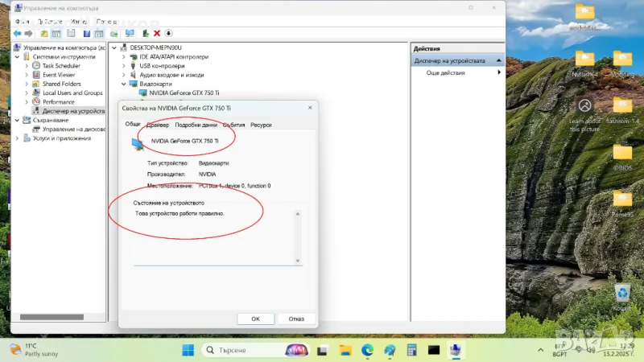Screen dimensions: 644x362
Task: Click the red X uninstall device toolbar icon
Action: (157, 34)
